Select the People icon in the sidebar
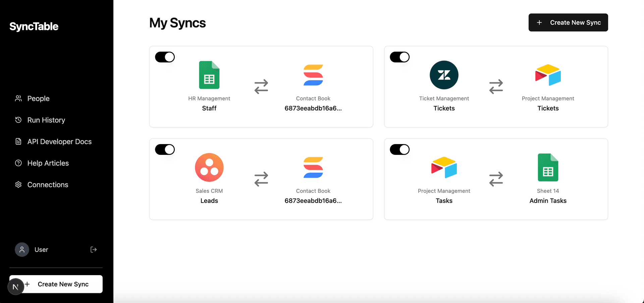 pos(18,98)
